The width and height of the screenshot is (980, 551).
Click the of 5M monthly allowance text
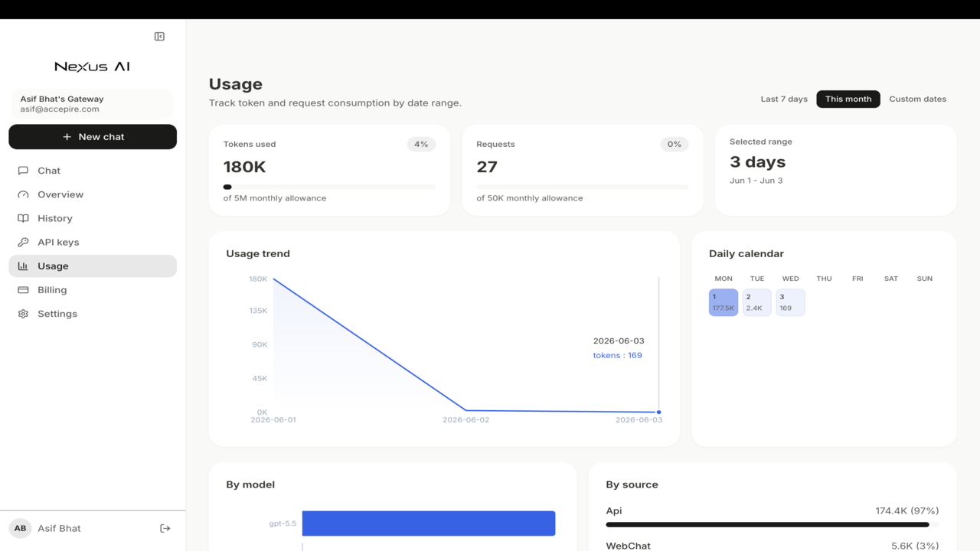[x=275, y=198]
